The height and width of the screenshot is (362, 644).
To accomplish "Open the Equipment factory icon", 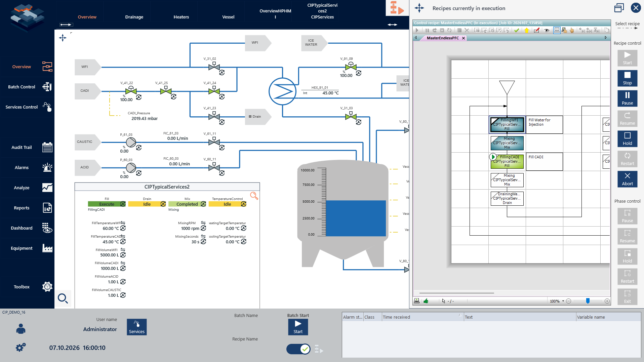I will 47,248.
